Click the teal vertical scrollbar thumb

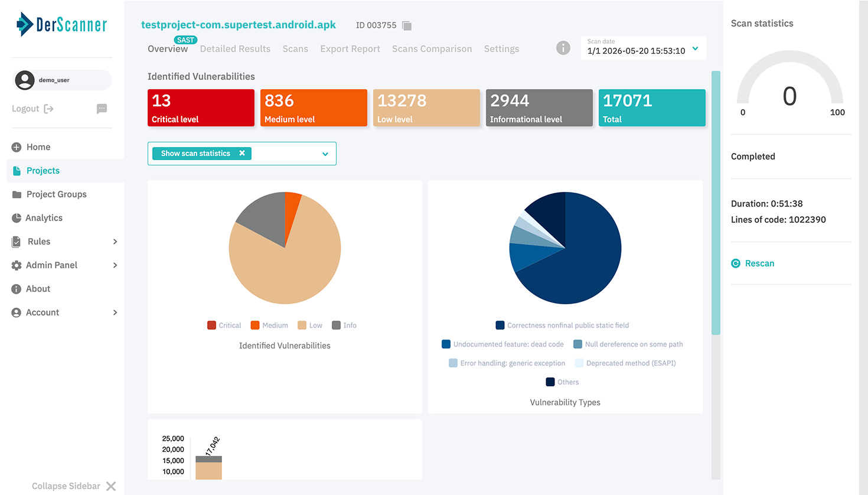pos(716,203)
